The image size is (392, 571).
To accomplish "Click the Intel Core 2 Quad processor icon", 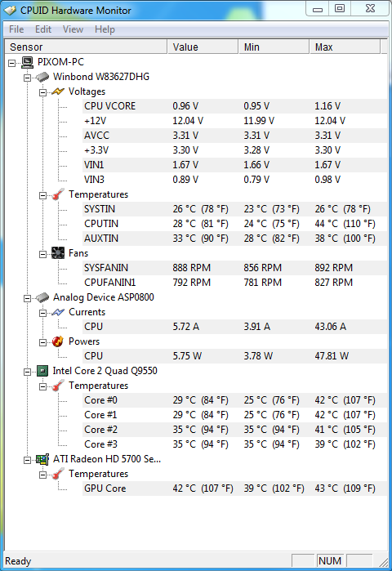I will click(42, 371).
